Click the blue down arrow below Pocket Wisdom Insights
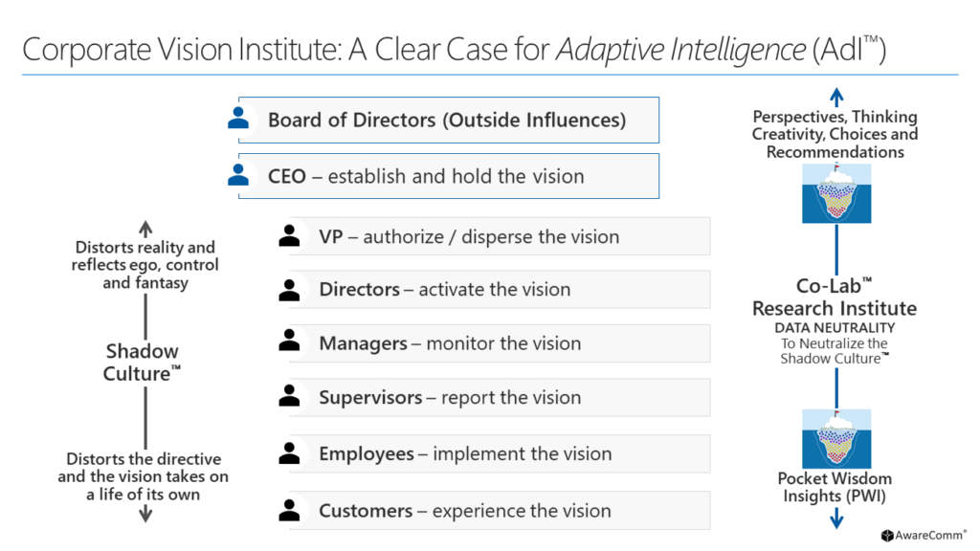This screenshot has width=980, height=551. [x=836, y=518]
